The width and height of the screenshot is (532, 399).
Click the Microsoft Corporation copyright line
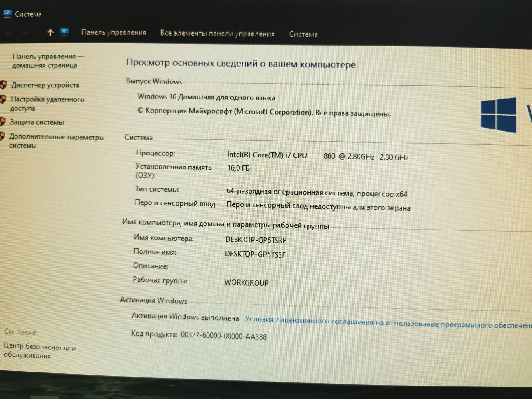(264, 112)
